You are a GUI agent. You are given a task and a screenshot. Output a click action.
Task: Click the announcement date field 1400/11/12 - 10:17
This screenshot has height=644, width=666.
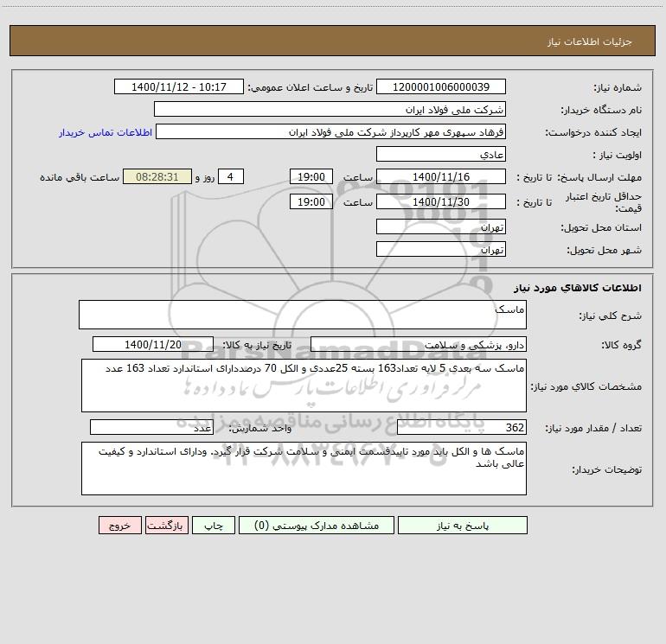pyautogui.click(x=179, y=86)
